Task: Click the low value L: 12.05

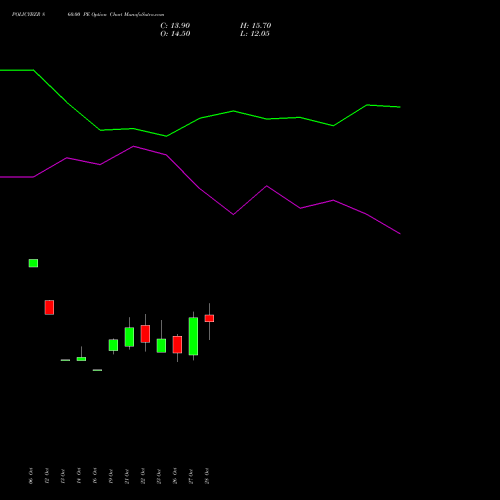Action: click(255, 34)
